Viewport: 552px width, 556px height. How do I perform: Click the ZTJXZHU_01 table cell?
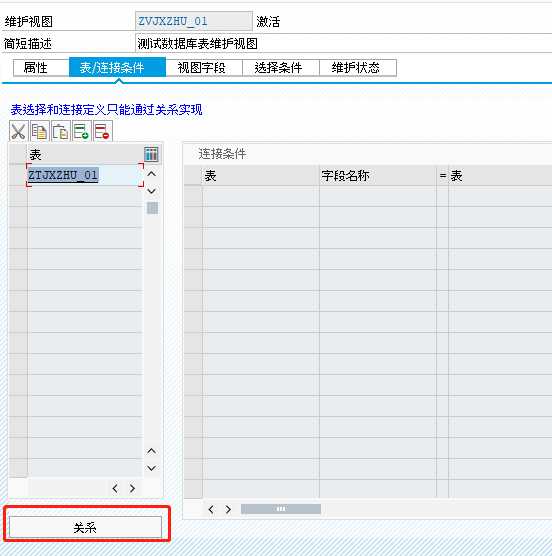(85, 175)
